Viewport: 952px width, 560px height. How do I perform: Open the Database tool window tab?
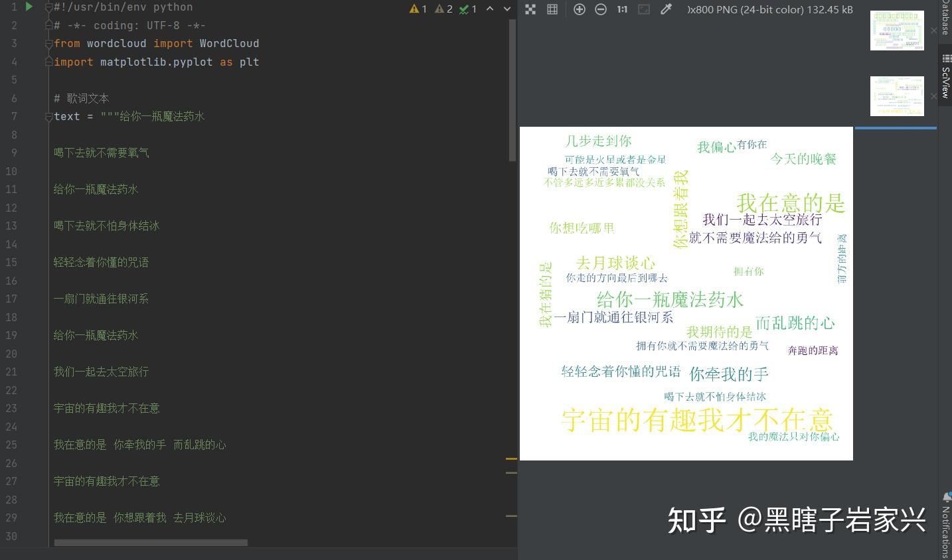[x=945, y=19]
